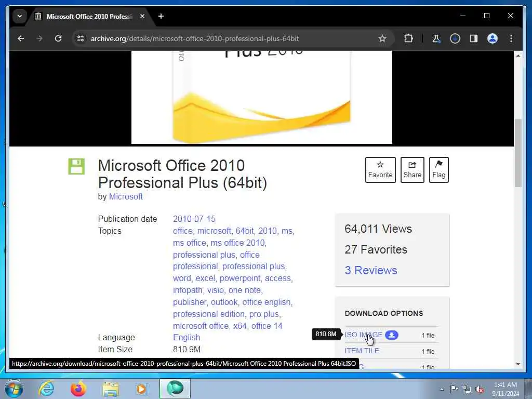Screen dimensions: 532x399
Task: Open the '64bit' topic link
Action: 244,231
